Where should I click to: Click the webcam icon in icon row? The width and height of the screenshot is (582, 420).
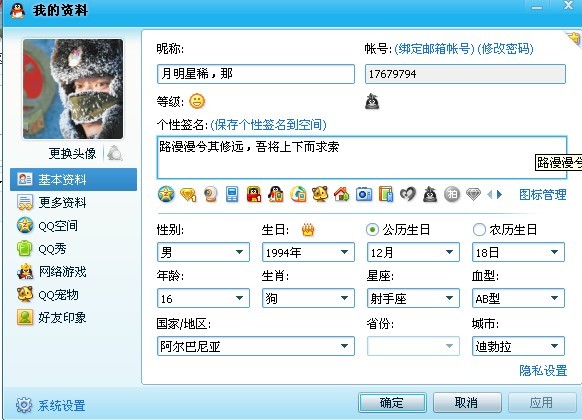point(210,194)
